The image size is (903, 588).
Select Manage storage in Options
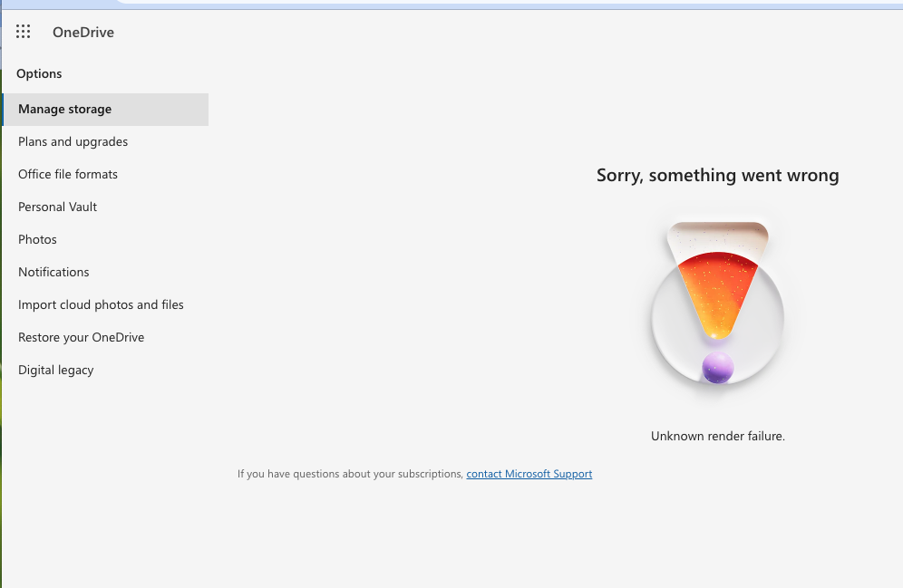click(105, 110)
